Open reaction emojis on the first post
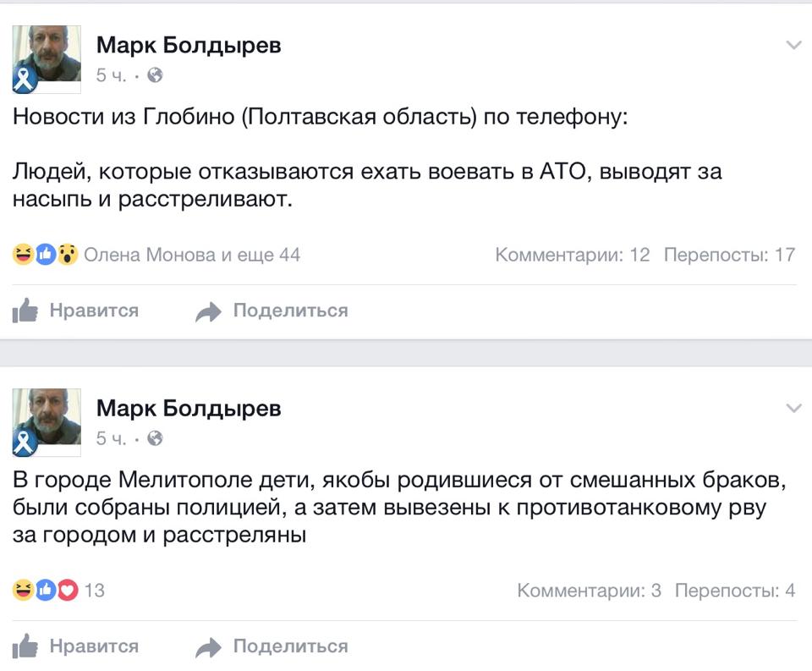Viewport: 812px width, 671px height. tap(46, 255)
